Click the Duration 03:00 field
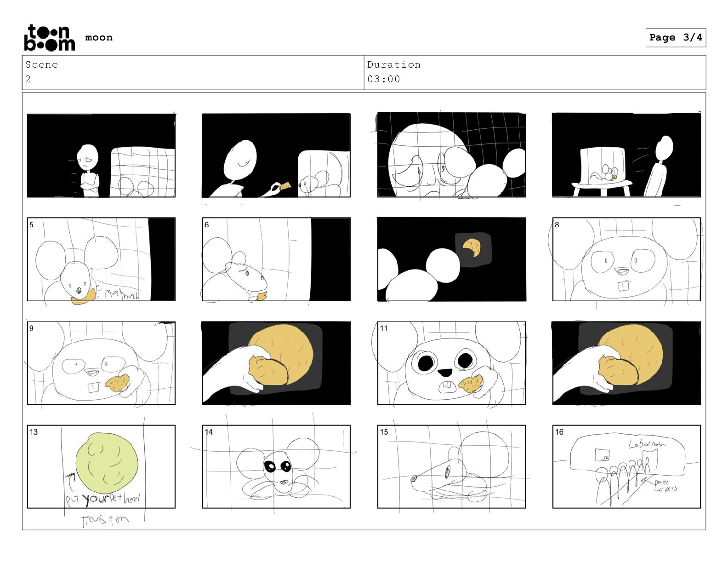The width and height of the screenshot is (728, 563). pos(535,73)
